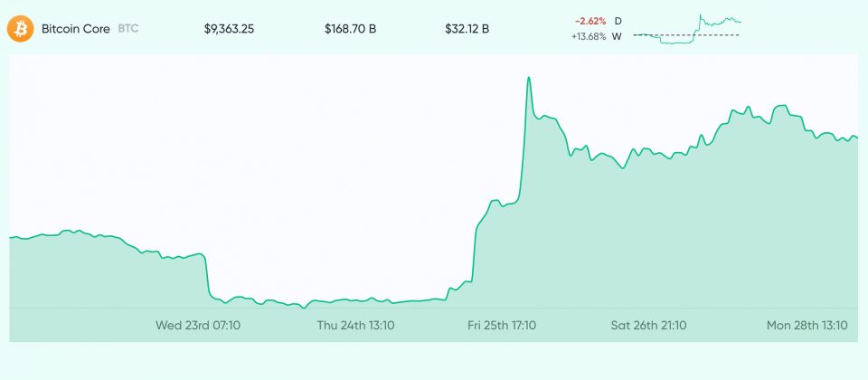The height and width of the screenshot is (380, 868).
Task: Click the highest price peak on chart
Action: (x=528, y=79)
